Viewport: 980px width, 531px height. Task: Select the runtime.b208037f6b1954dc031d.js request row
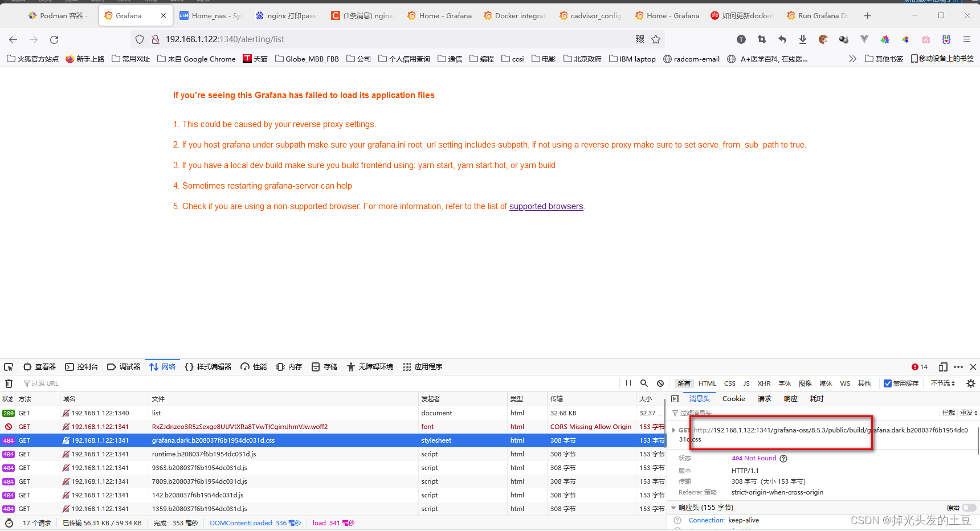(333, 454)
